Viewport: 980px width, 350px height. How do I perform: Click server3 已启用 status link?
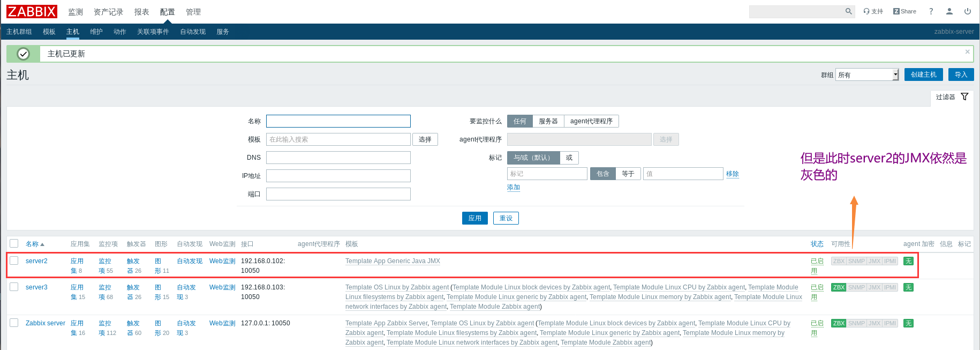[x=817, y=292]
